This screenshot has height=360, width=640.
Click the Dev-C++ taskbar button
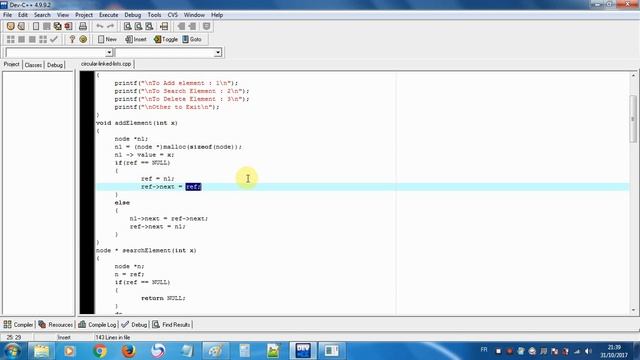302,351
